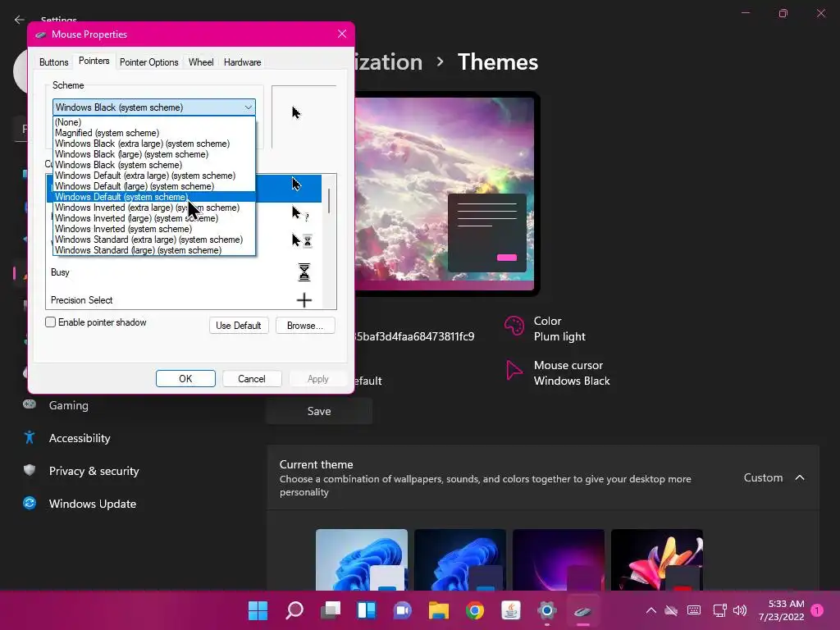Image resolution: width=840 pixels, height=630 pixels.
Task: Collapse the Scheme combo box arrow
Action: [x=248, y=107]
